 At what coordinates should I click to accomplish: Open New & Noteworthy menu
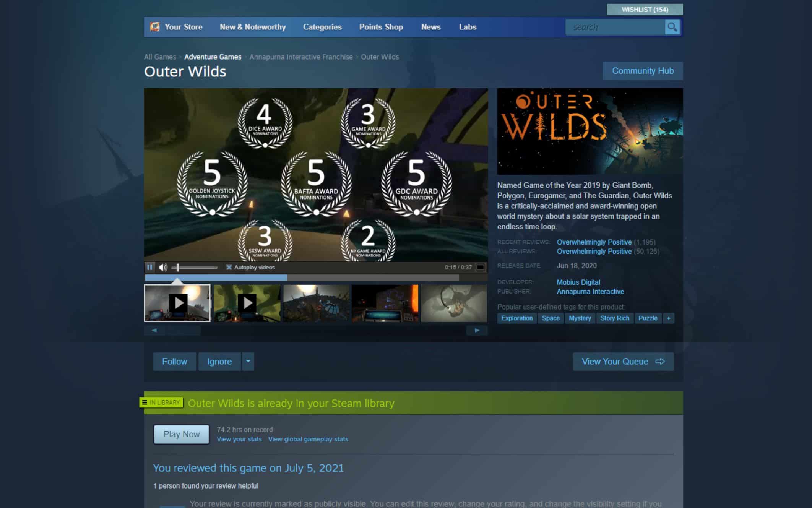coord(253,27)
